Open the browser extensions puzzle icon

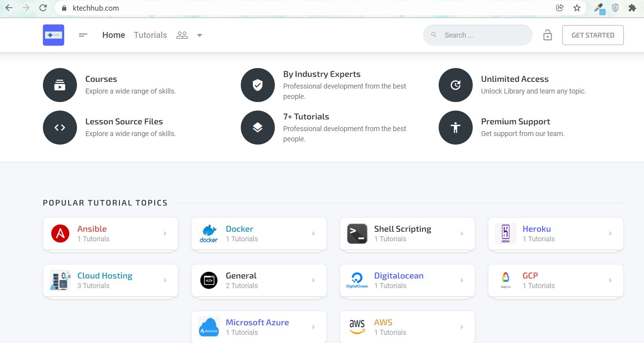click(632, 8)
